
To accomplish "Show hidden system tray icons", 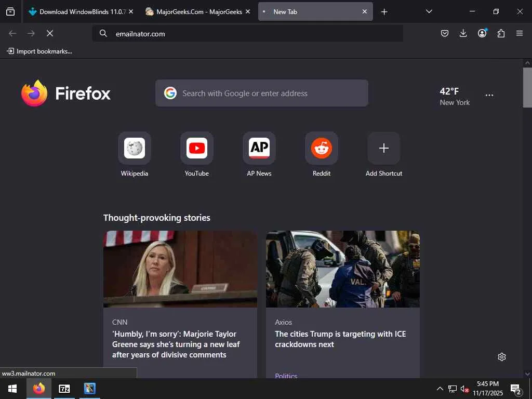I will pos(440,389).
